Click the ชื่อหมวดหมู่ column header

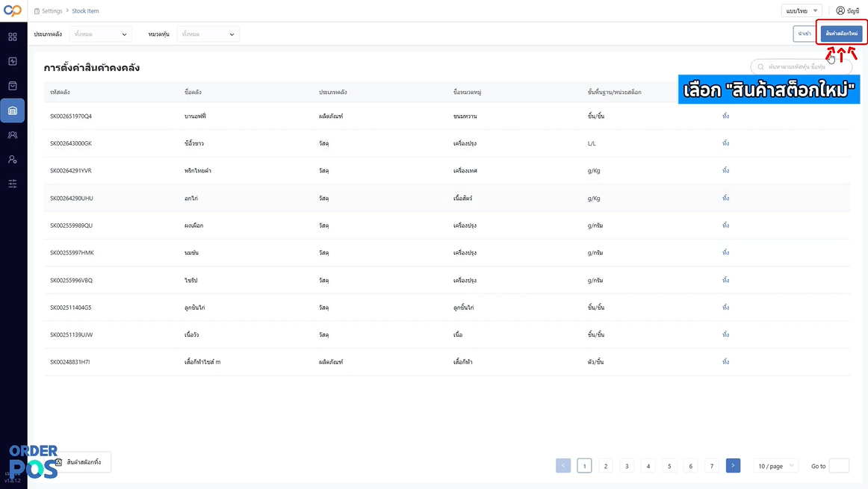[467, 93]
